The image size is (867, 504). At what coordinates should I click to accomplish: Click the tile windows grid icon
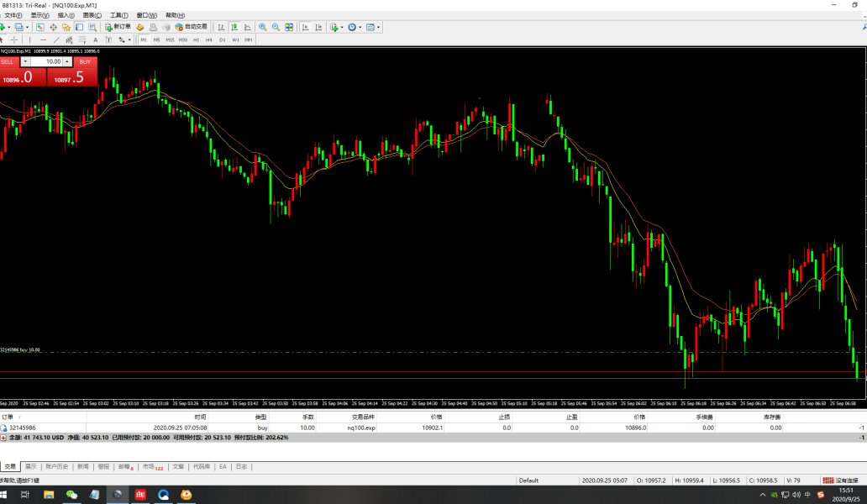[289, 27]
